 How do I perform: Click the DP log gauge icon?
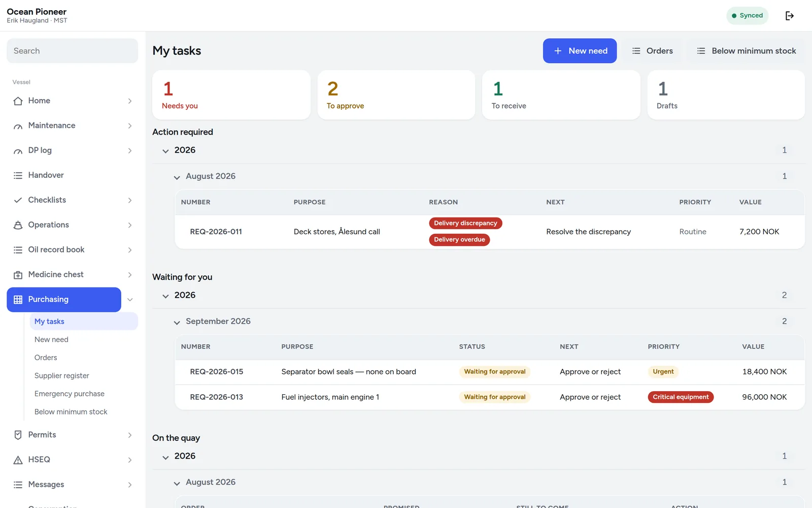[x=18, y=151]
